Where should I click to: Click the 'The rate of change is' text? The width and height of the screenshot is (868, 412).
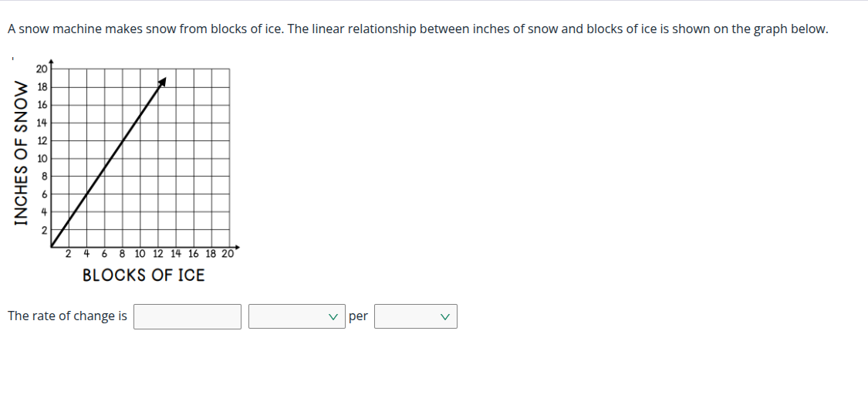[67, 316]
